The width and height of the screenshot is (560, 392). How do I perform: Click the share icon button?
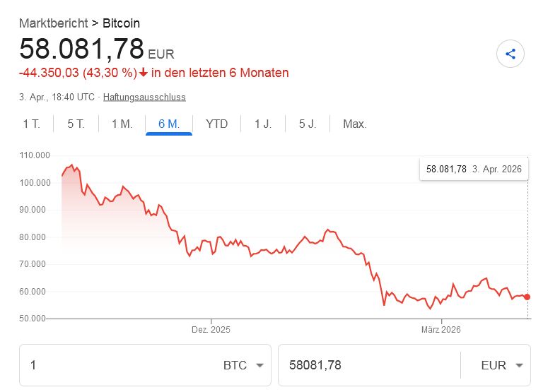[x=511, y=54]
